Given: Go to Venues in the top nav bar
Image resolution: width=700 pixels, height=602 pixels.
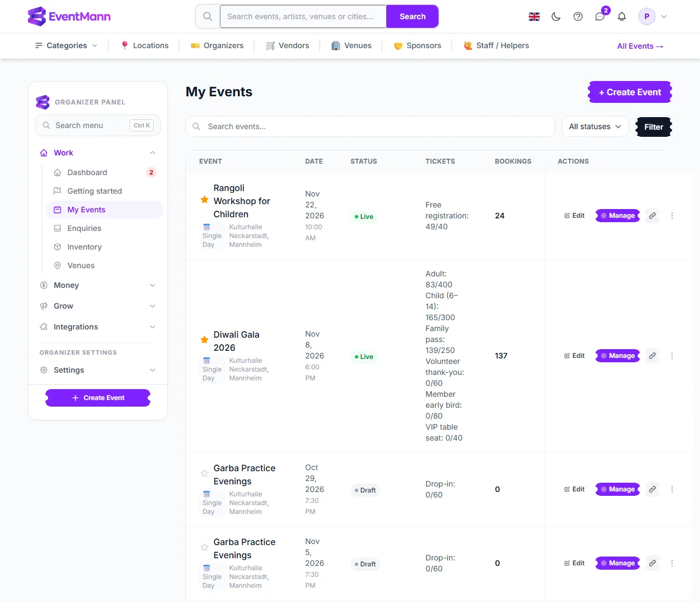Looking at the screenshot, I should pos(352,45).
